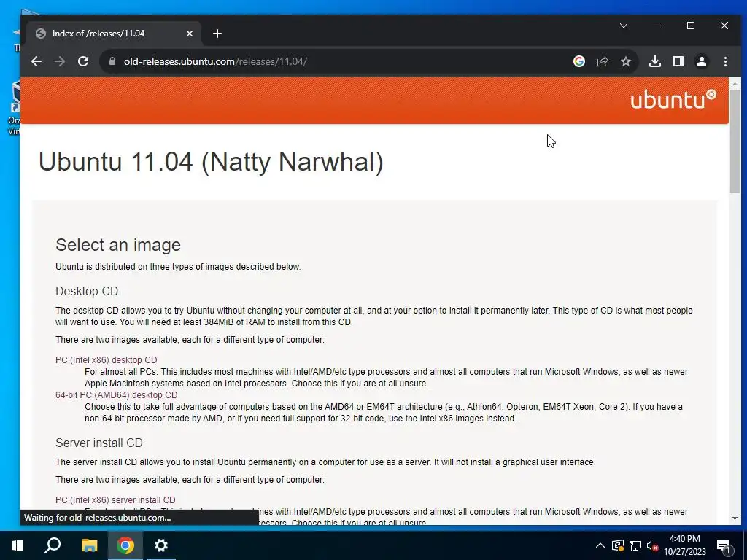
Task: Open the Windows Start menu
Action: point(18,545)
